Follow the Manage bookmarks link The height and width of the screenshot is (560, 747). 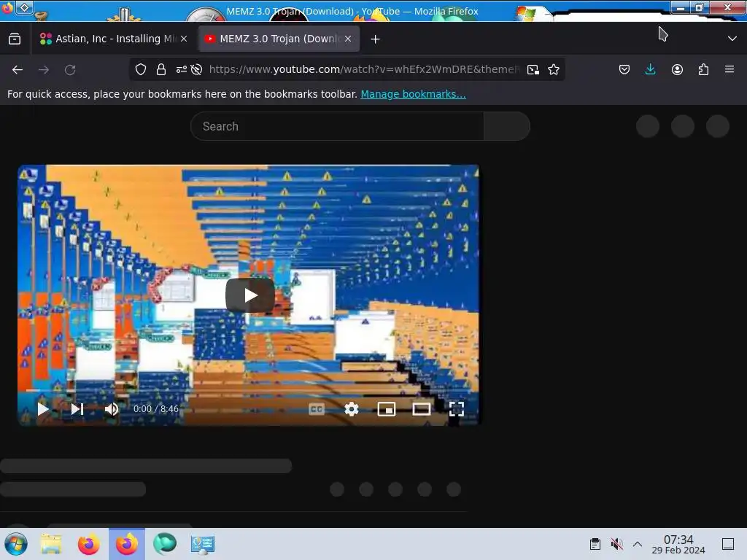[413, 94]
